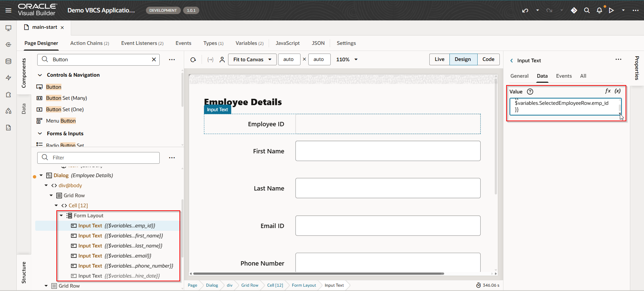Open the hamburger navigation menu
Image resolution: width=644 pixels, height=291 pixels.
coord(8,10)
